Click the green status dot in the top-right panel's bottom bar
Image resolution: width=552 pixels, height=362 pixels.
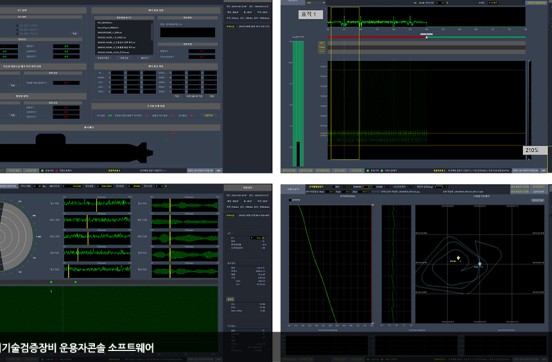(x=368, y=170)
